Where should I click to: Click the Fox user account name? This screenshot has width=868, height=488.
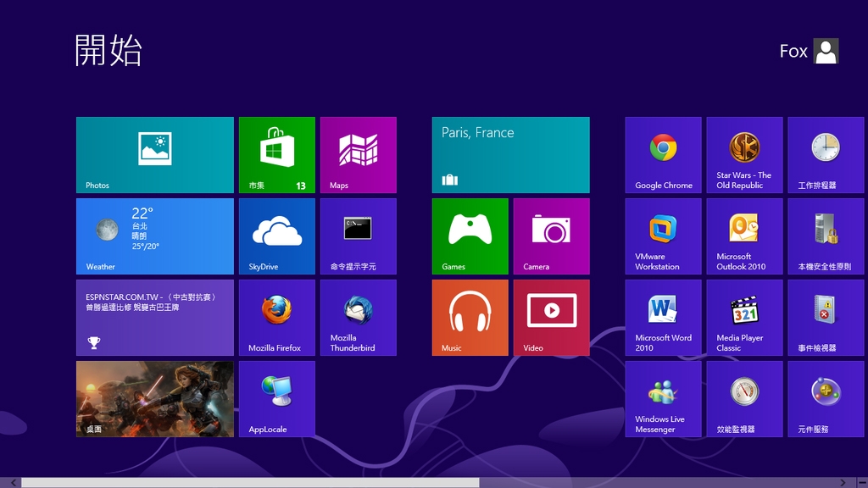pyautogui.click(x=793, y=51)
